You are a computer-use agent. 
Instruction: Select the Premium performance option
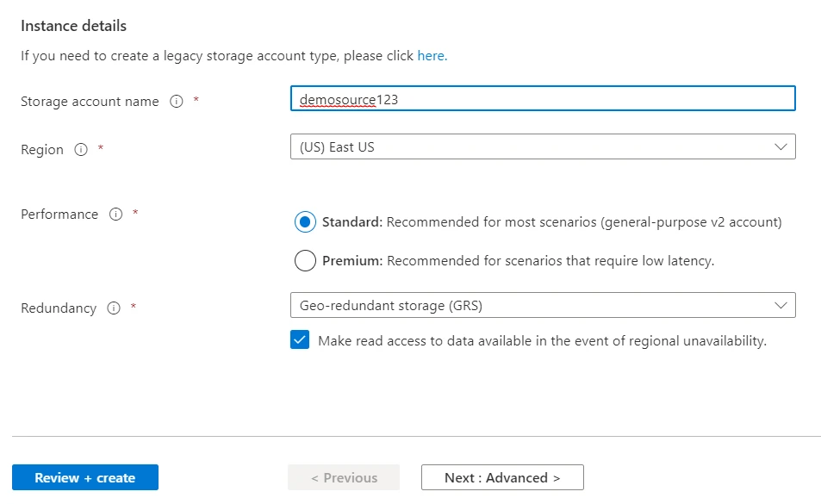click(x=306, y=260)
